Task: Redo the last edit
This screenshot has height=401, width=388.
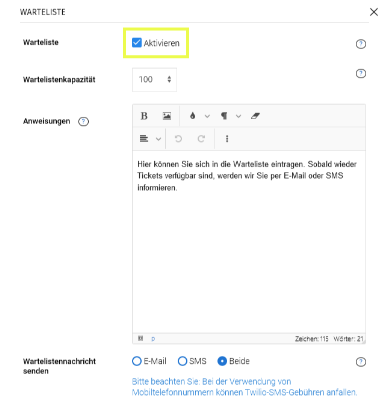Action: click(201, 139)
